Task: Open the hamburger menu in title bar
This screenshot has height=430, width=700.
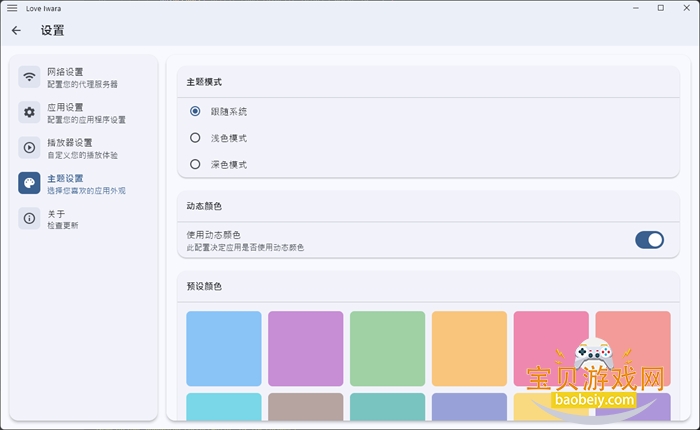Action: [x=12, y=8]
